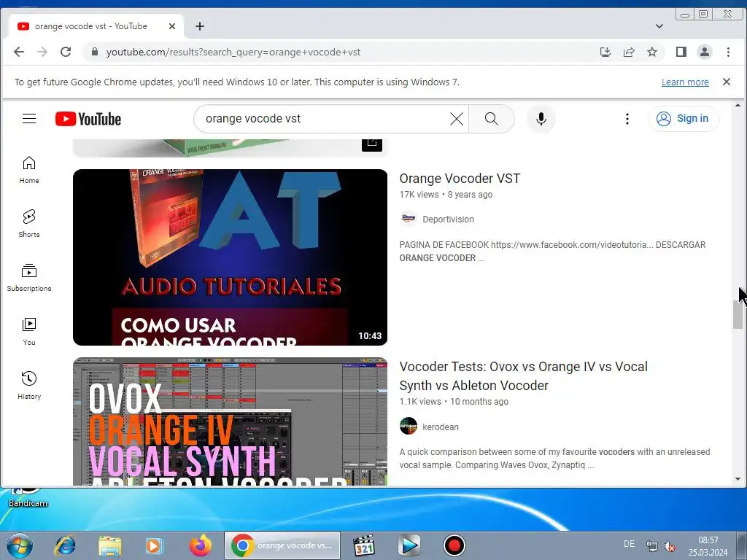Toggle the Chrome side panel icon
Screen dimensions: 747x560
(x=681, y=52)
